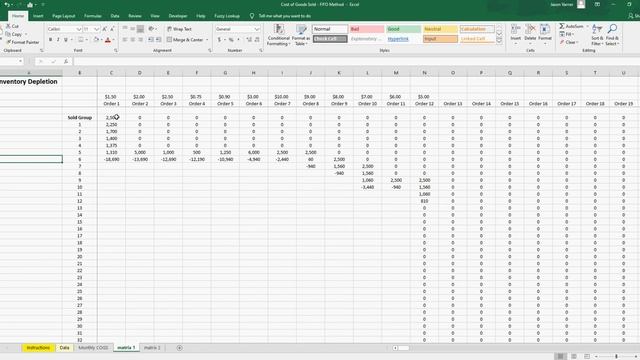Click the Sort & Filter icon
The height and width of the screenshot is (360, 640).
click(x=597, y=29)
